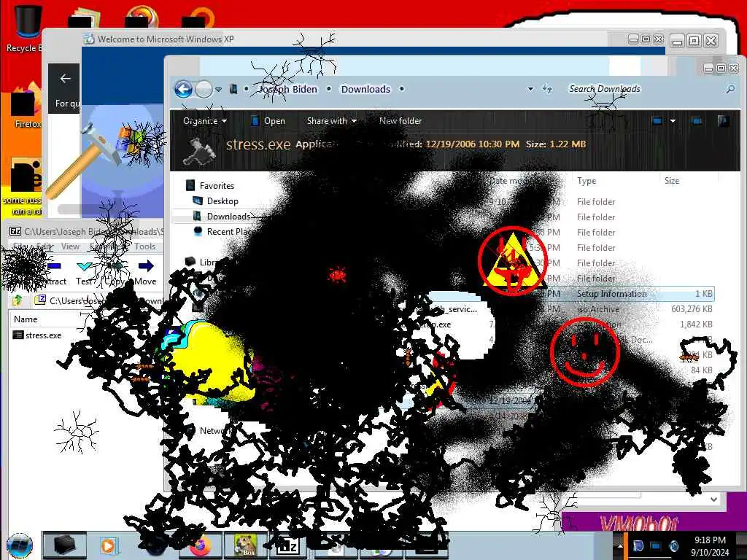Viewport: 747px width, 560px height.
Task: Sort by the Type column header
Action: tap(587, 181)
